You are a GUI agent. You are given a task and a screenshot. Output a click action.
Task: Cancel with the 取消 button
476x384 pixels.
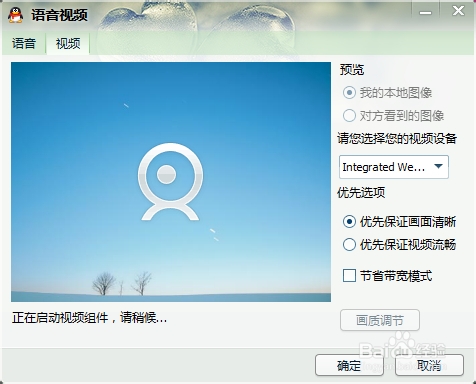click(429, 365)
